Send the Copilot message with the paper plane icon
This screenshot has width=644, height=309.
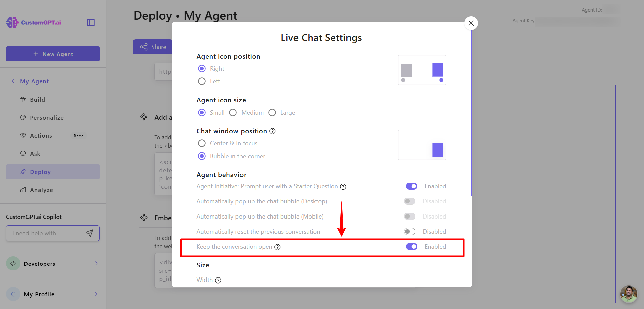[x=89, y=233]
